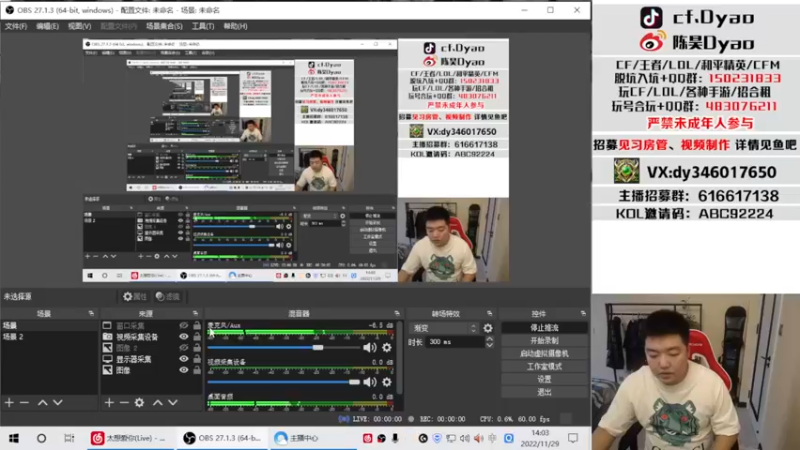Remove source with the minus icon
Viewport: 800px width, 450px height.
[x=124, y=403]
